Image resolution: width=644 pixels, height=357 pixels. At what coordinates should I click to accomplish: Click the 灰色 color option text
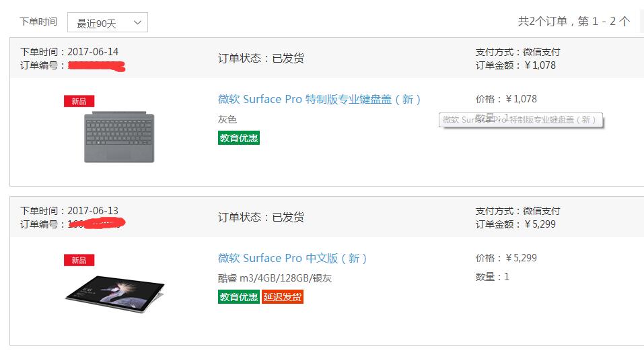pyautogui.click(x=227, y=119)
